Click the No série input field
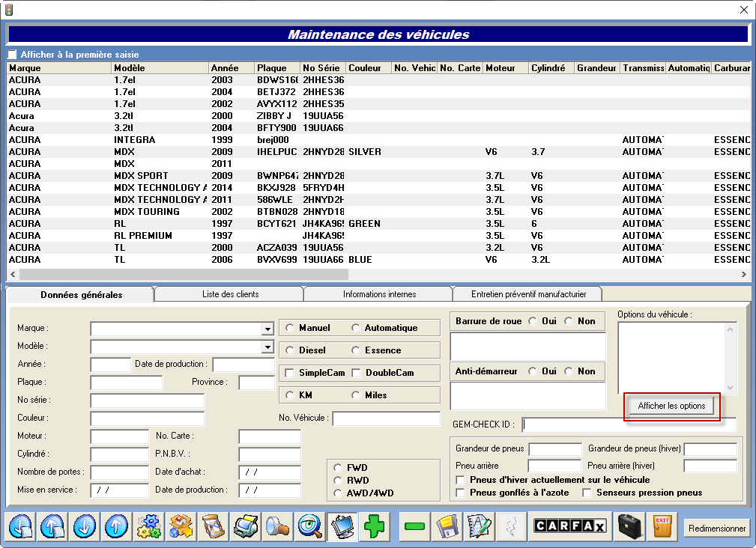 coord(147,401)
